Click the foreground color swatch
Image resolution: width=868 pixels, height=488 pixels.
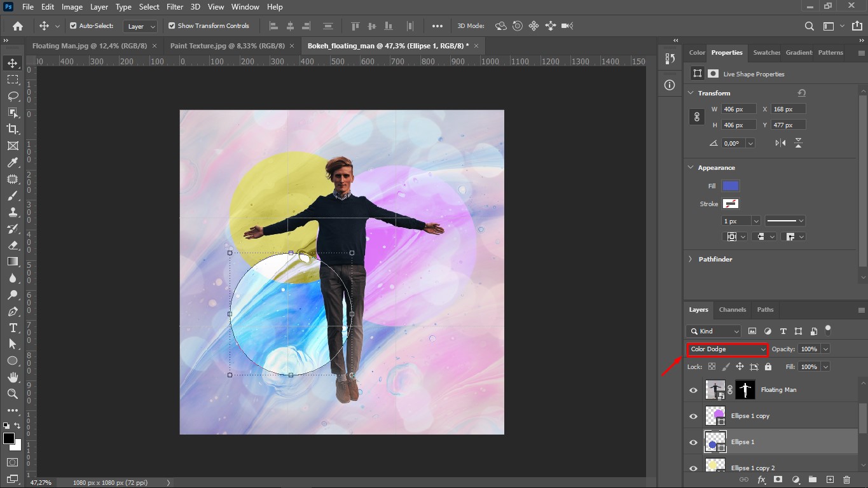click(x=9, y=438)
